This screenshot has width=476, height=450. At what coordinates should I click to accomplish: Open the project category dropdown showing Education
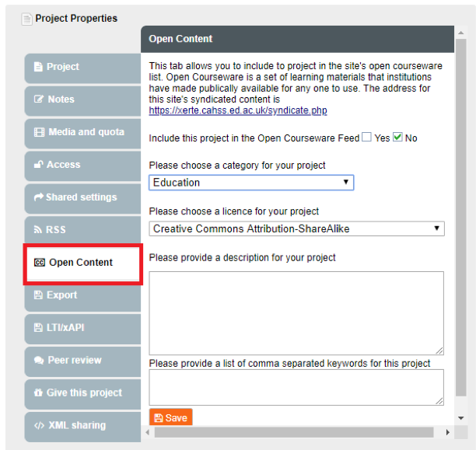pos(251,183)
